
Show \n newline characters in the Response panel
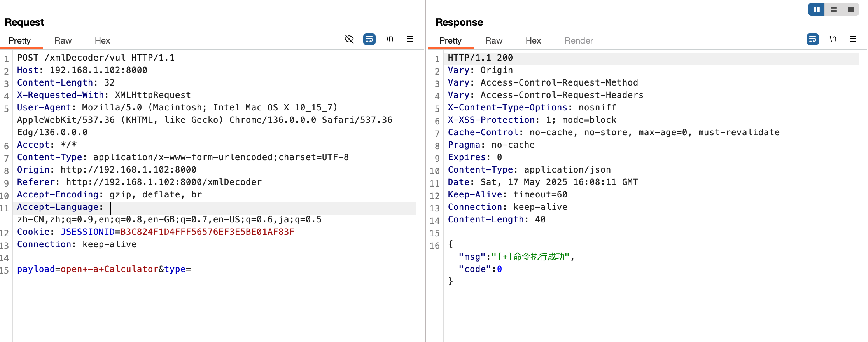[833, 39]
